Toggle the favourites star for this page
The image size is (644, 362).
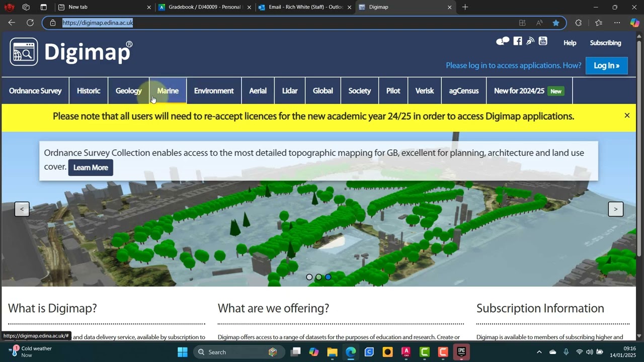pyautogui.click(x=556, y=23)
